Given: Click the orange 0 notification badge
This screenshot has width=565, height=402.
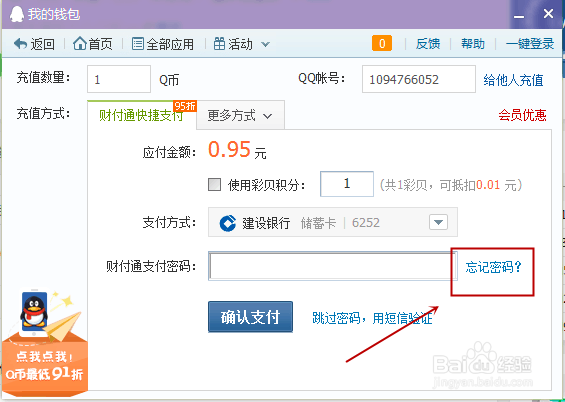Looking at the screenshot, I should pyautogui.click(x=382, y=44).
